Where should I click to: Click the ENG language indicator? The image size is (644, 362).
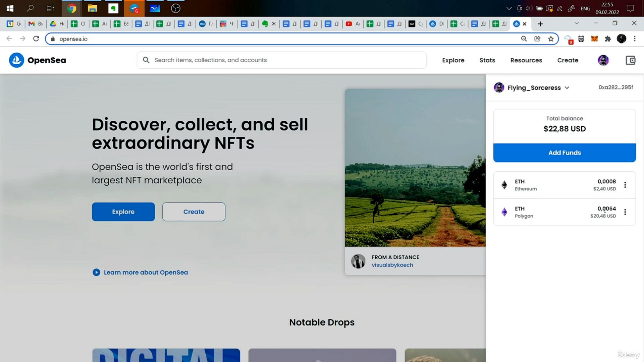click(585, 8)
